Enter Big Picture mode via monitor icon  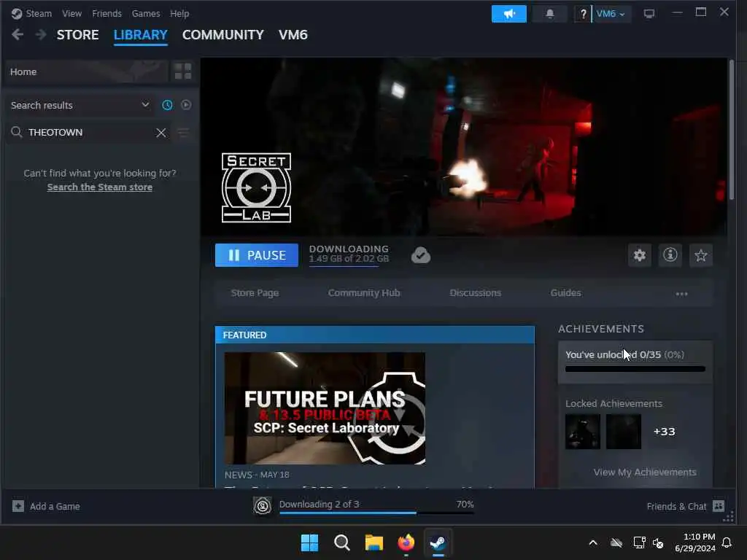coord(649,13)
